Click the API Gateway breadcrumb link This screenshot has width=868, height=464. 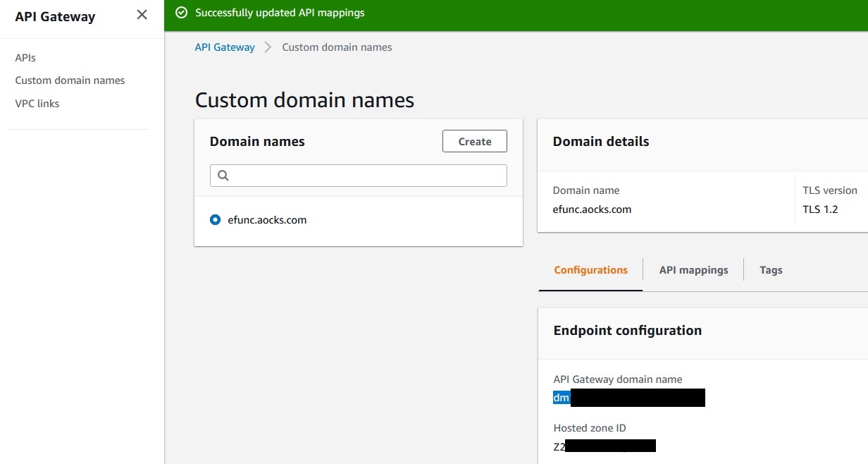coord(225,47)
